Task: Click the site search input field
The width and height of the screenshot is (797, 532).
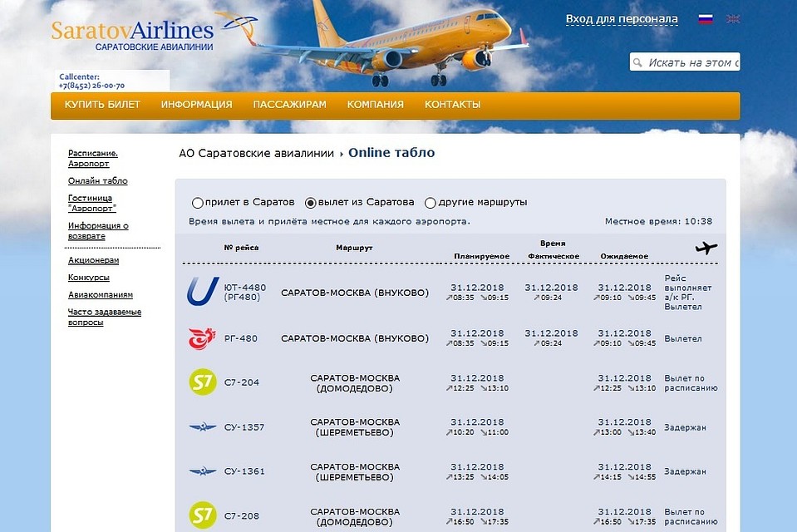Action: click(691, 62)
